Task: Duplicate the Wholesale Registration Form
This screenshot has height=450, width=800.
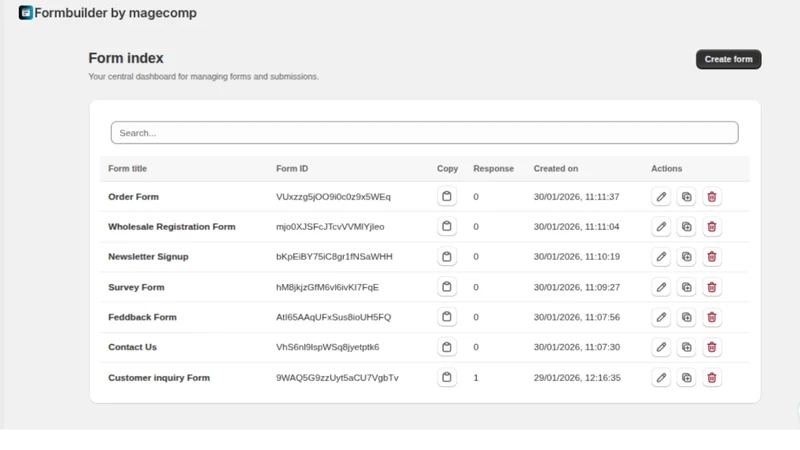Action: pyautogui.click(x=686, y=227)
